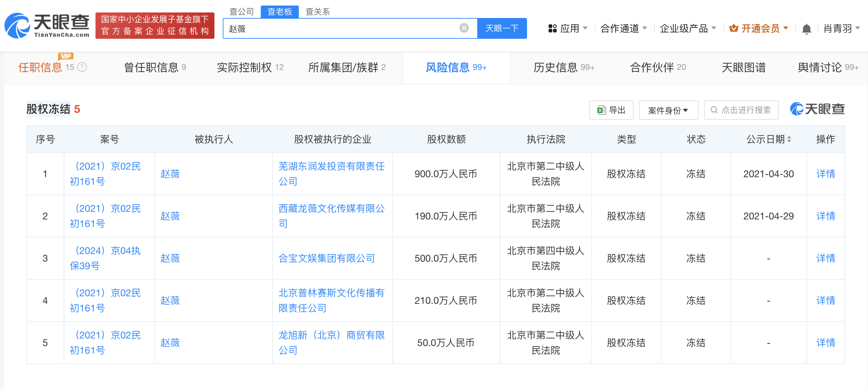Click the 点击进行搜索 table search field
Image resolution: width=868 pixels, height=389 pixels.
[x=741, y=110]
